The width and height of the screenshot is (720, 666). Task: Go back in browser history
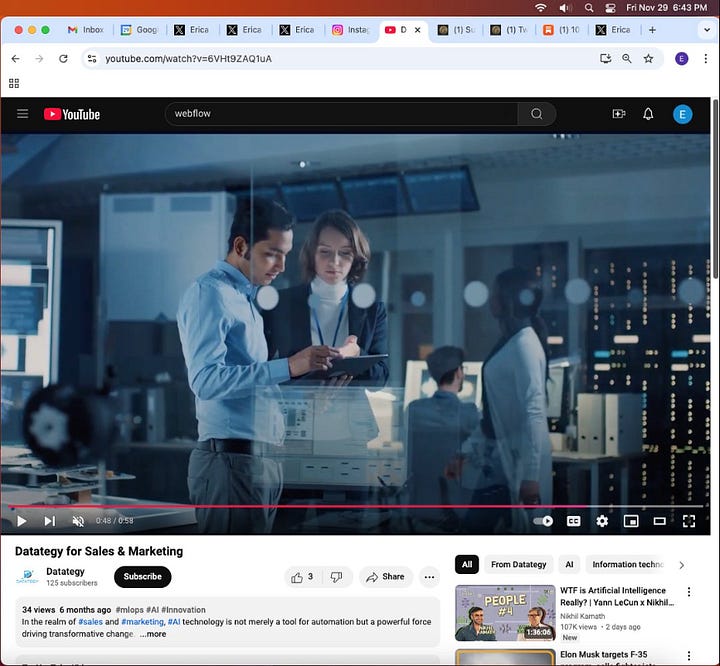(16, 59)
